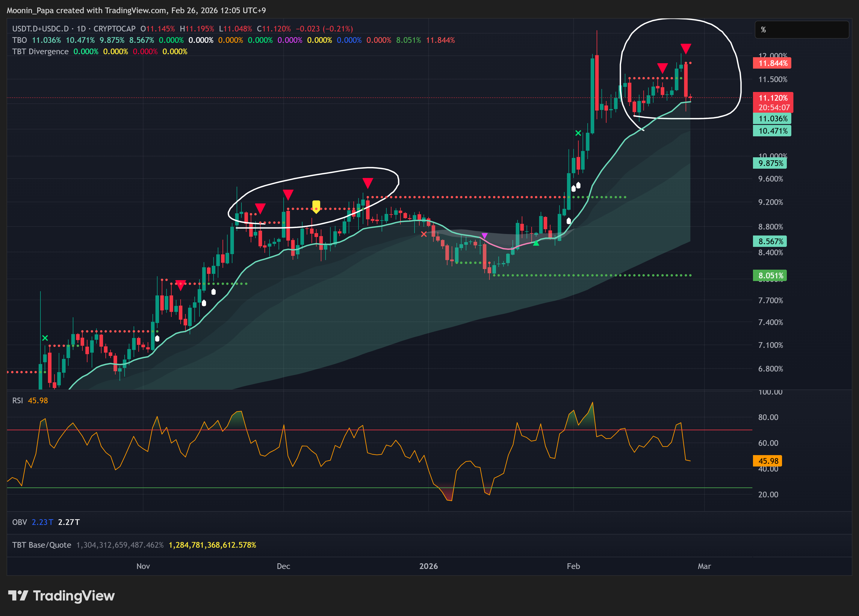Click the orange 45.98 RSI value label
859x616 pixels.
(x=768, y=461)
